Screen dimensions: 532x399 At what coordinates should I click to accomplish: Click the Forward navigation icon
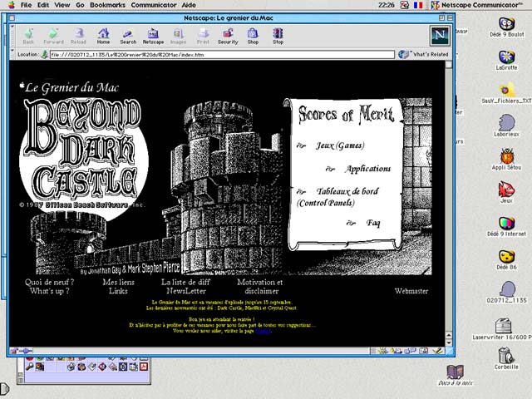pyautogui.click(x=53, y=36)
